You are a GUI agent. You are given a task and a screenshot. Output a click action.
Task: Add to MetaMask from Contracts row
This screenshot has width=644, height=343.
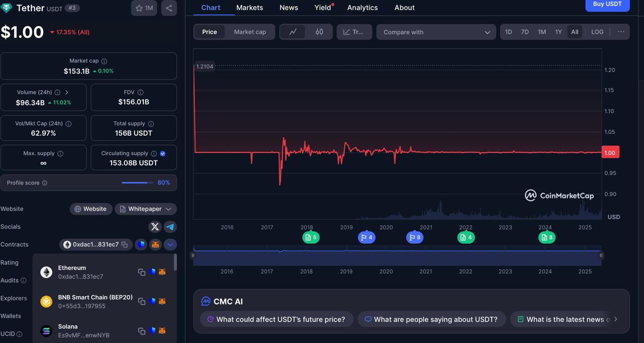tap(155, 244)
